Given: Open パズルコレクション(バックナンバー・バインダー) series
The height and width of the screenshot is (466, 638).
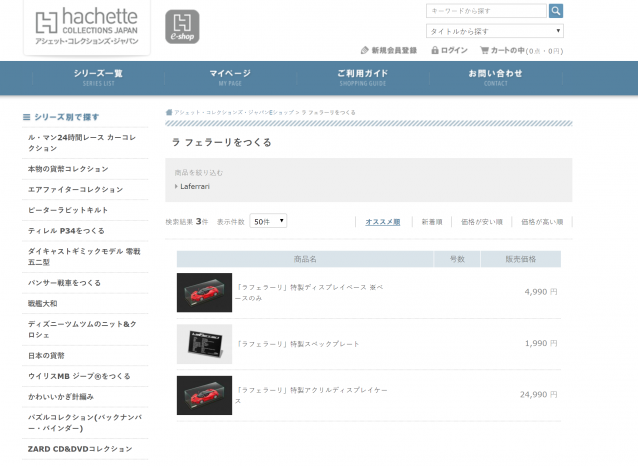Looking at the screenshot, I should click(85, 423).
